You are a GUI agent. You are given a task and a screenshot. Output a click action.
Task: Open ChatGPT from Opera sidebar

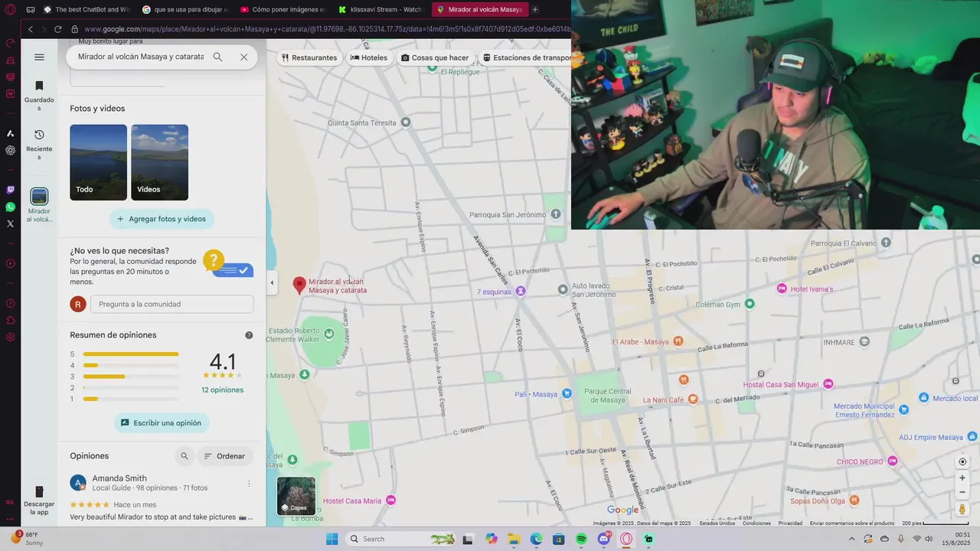[x=10, y=150]
